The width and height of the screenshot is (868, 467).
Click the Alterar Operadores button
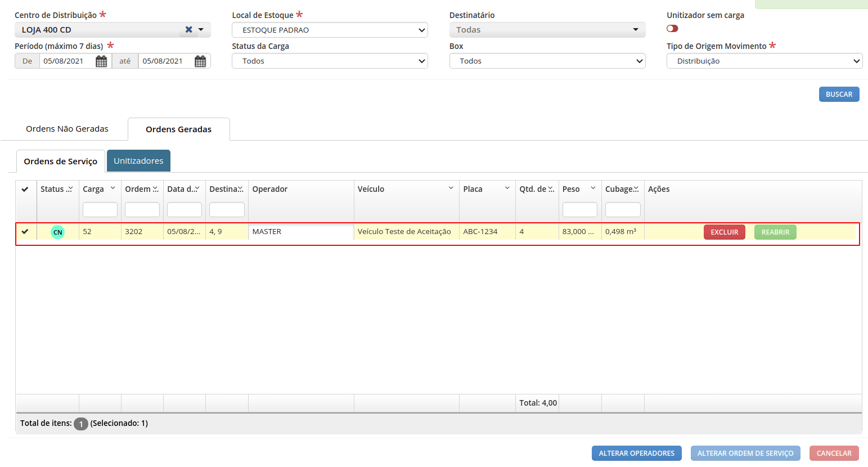(x=637, y=453)
